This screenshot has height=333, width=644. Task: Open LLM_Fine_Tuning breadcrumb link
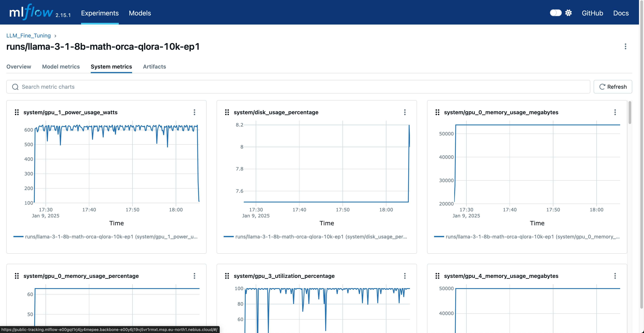click(29, 36)
